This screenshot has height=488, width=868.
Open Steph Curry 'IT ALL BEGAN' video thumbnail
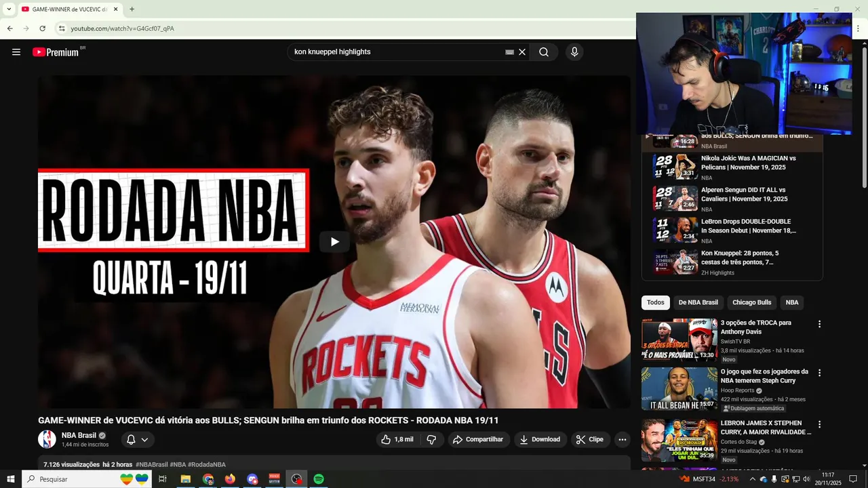click(679, 389)
